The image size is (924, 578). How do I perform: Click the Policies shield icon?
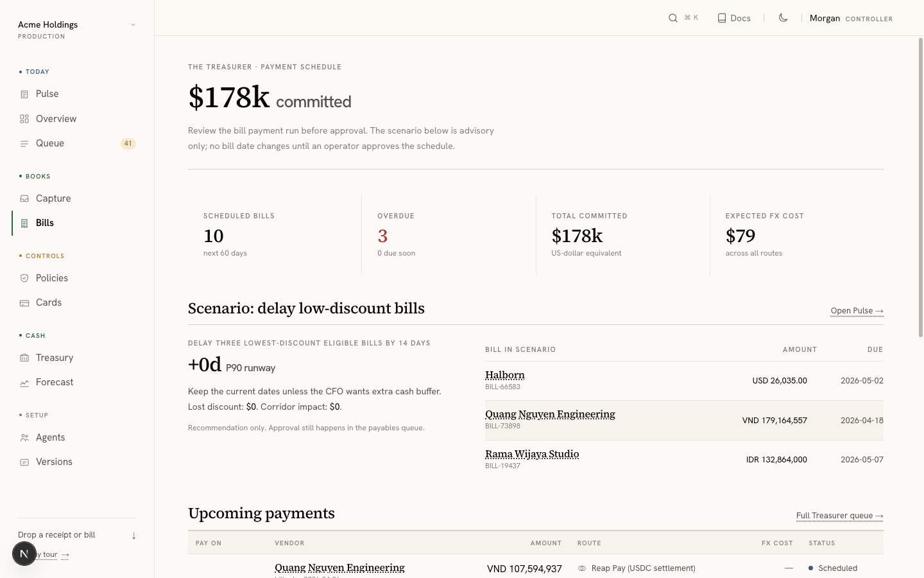(24, 278)
